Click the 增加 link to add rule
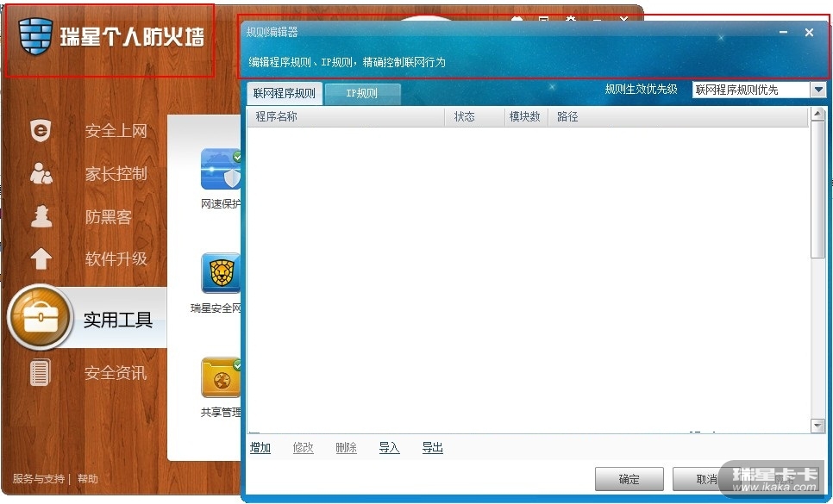Screen dimensions: 833x504 260,448
